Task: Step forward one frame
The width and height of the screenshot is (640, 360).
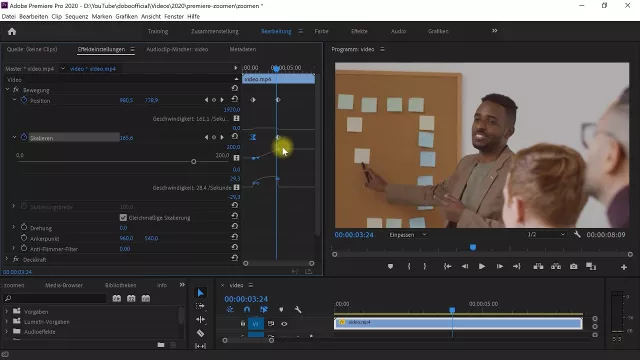Action: pos(500,267)
